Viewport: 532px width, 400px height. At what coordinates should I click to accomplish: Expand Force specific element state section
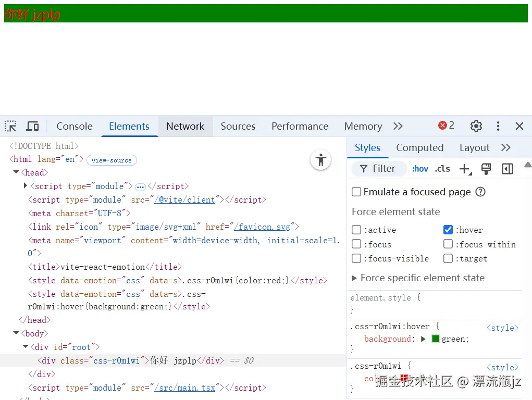354,278
